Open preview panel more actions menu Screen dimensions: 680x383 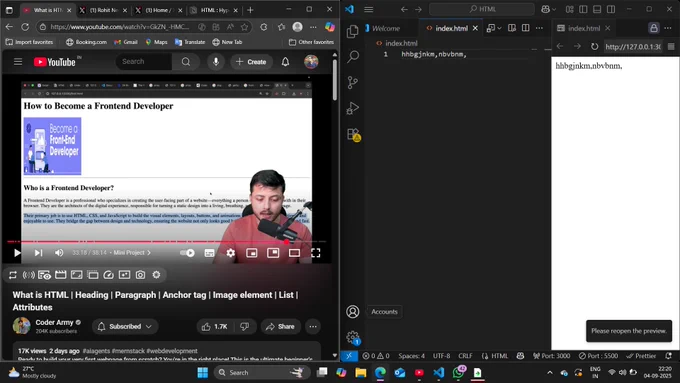pyautogui.click(x=668, y=28)
